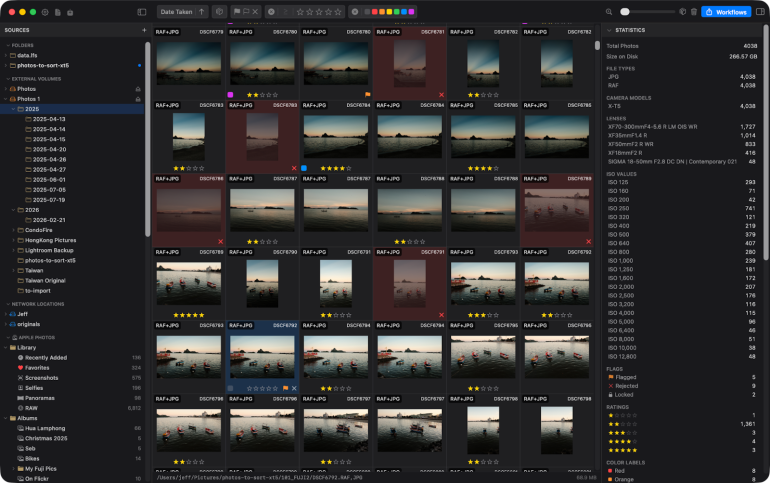Filter by rejected photos (X icon)
Viewport: 770px width, 483px height.
(x=255, y=12)
